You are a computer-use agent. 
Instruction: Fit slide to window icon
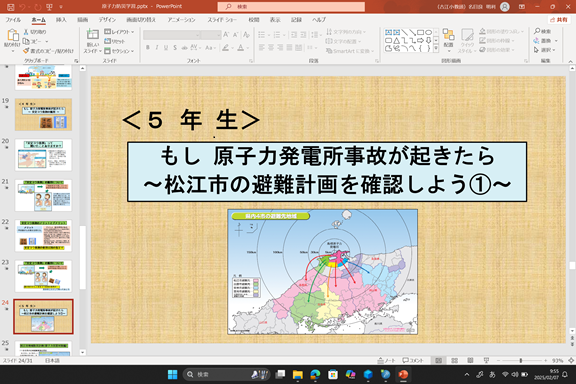pyautogui.click(x=571, y=361)
